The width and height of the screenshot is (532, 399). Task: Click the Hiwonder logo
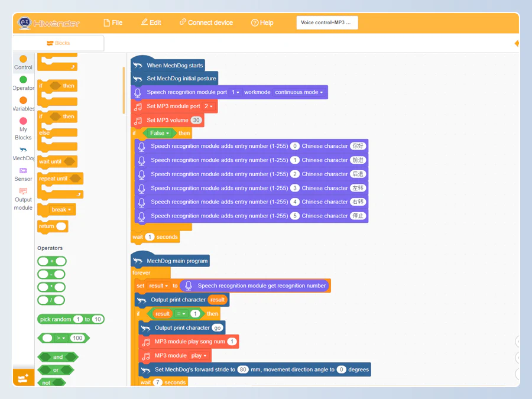(x=48, y=23)
